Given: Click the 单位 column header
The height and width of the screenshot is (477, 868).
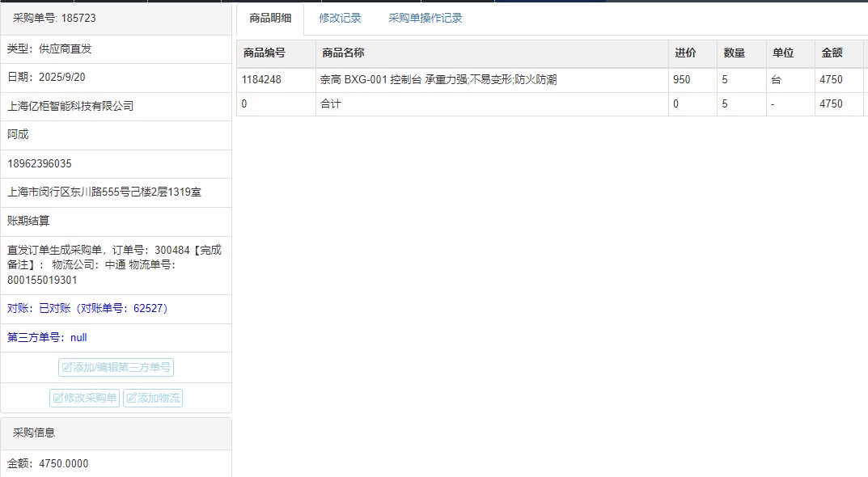Looking at the screenshot, I should 783,53.
